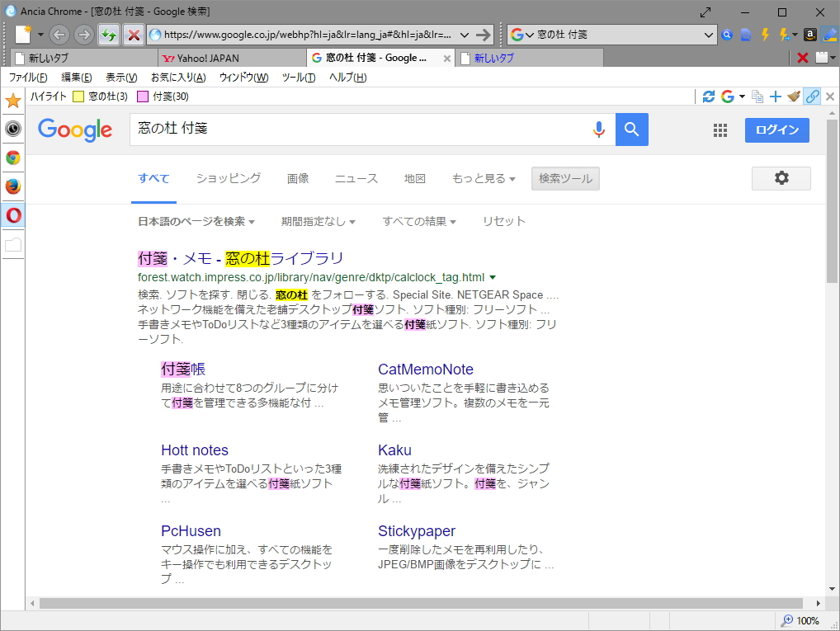
Task: Click the blue search magnifier button
Action: coord(631,129)
